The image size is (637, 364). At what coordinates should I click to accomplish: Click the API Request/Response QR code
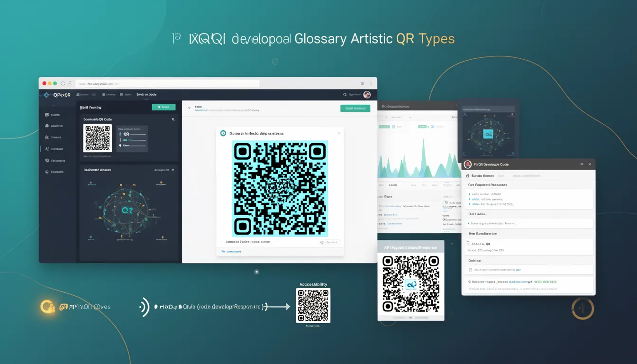[x=411, y=284]
